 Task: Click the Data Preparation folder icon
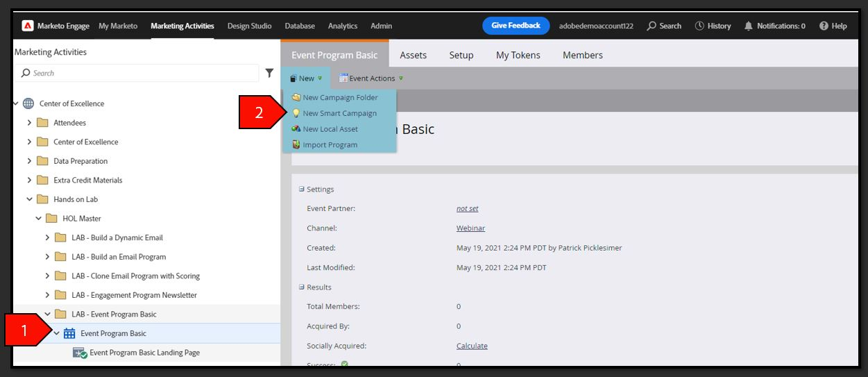click(x=42, y=161)
